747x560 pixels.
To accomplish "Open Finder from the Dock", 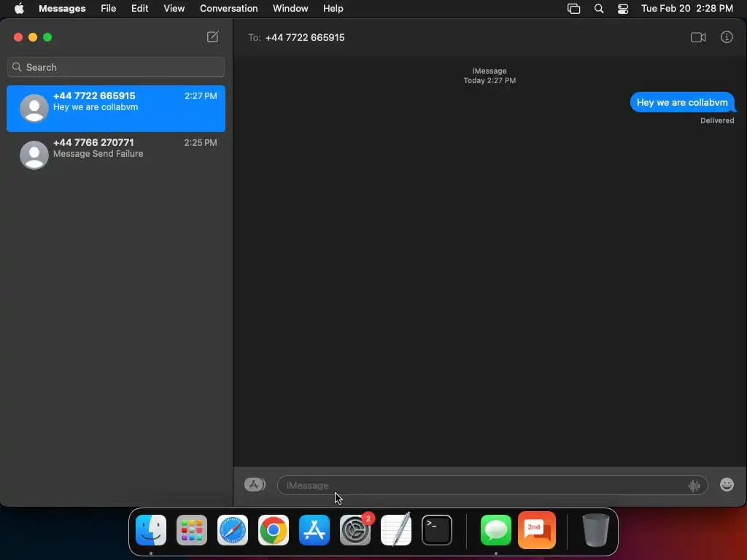I will pyautogui.click(x=151, y=530).
